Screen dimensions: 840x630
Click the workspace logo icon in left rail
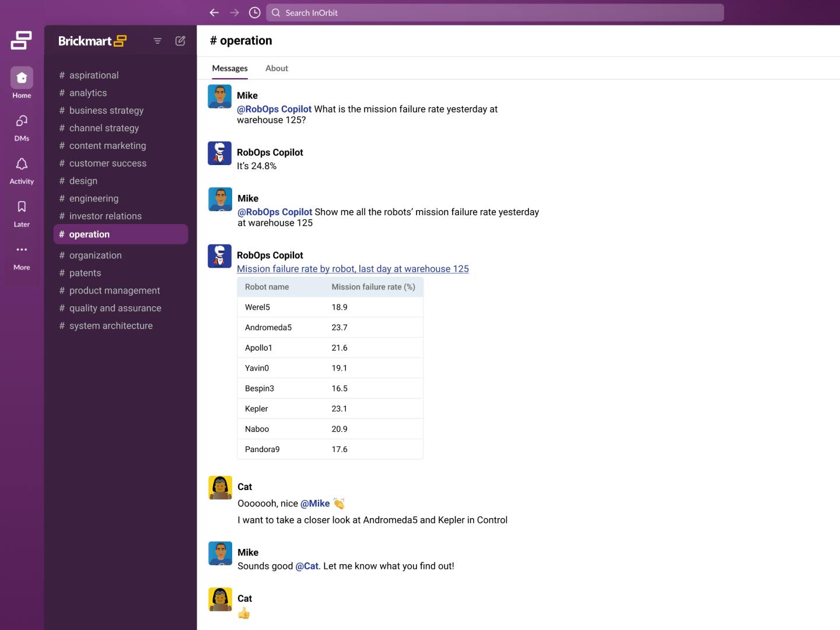pyautogui.click(x=21, y=40)
